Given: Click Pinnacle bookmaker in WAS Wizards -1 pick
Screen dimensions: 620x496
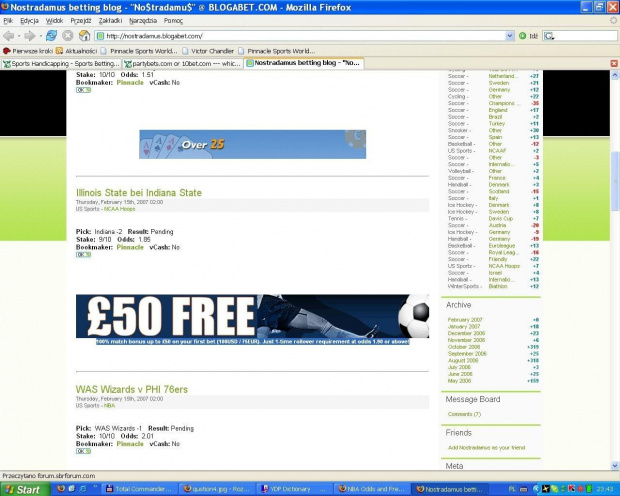Looking at the screenshot, I should pyautogui.click(x=130, y=444).
